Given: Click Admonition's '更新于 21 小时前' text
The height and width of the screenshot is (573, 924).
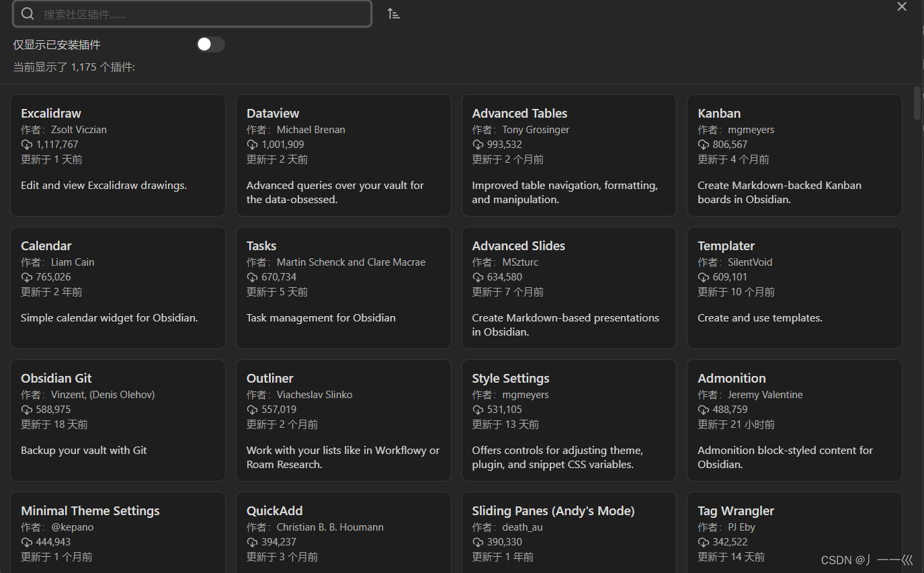Looking at the screenshot, I should pos(736,425).
